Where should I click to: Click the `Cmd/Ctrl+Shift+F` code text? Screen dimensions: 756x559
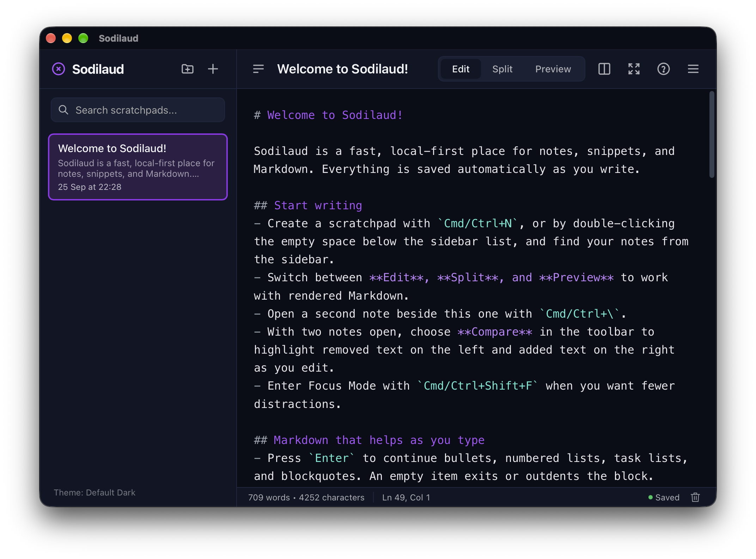(477, 386)
